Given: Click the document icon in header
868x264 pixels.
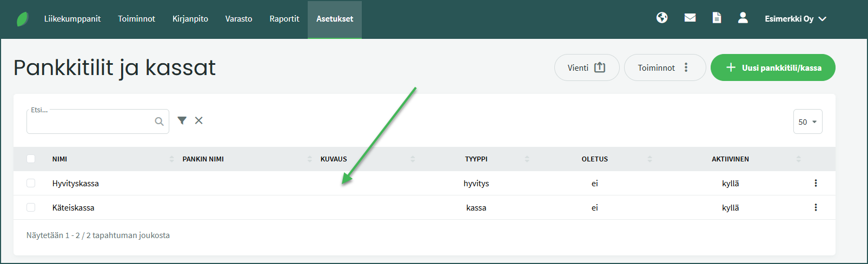Looking at the screenshot, I should tap(717, 18).
